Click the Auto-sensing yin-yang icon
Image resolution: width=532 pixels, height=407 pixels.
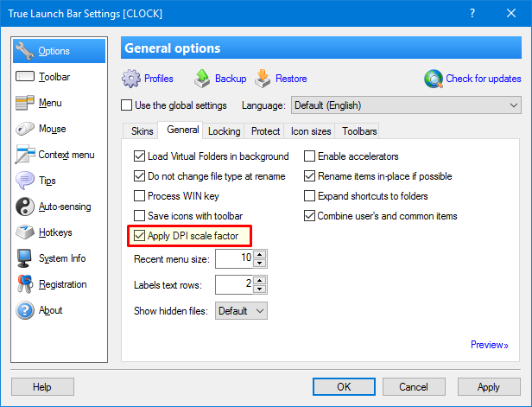tap(24, 207)
